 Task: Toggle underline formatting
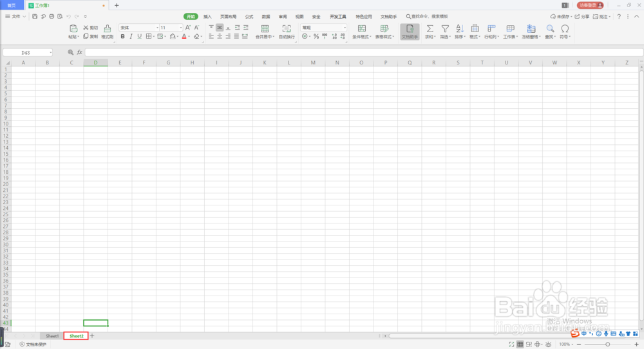point(140,37)
